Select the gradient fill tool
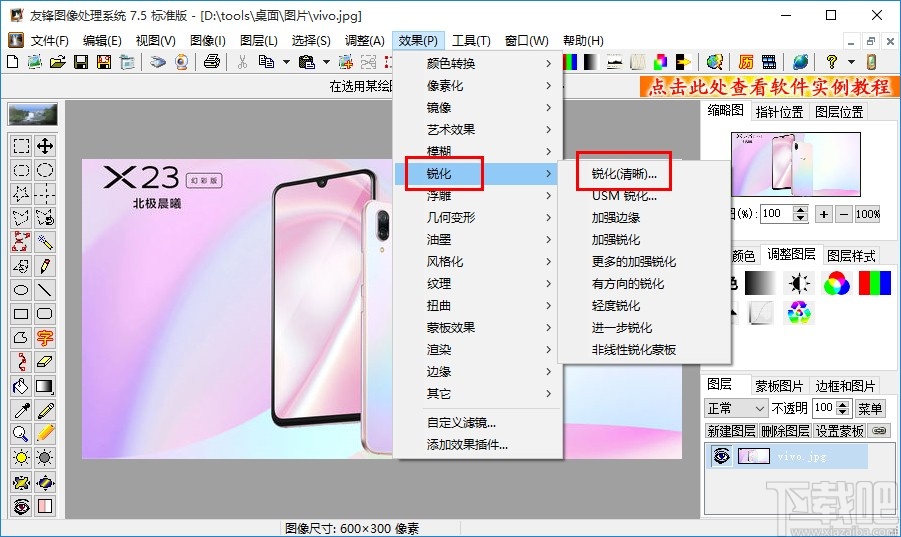 click(45, 386)
